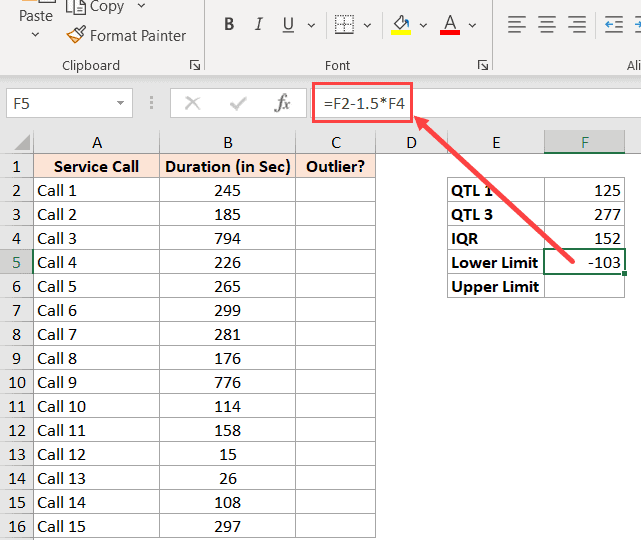Apply borders with the Borders icon
641x540 pixels.
[344, 25]
